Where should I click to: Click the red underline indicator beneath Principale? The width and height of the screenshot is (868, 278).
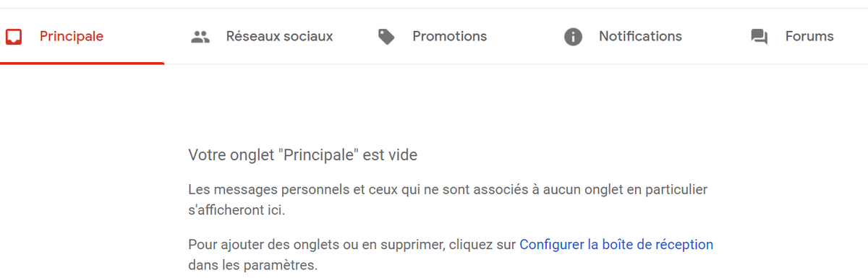point(82,63)
